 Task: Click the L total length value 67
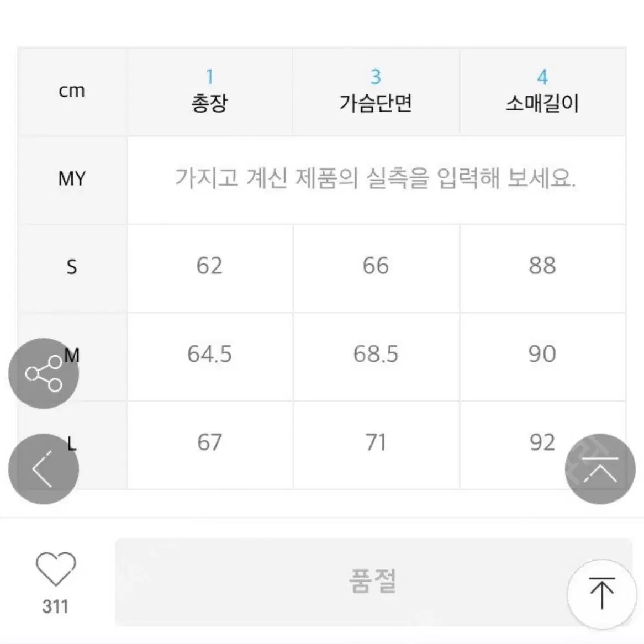pyautogui.click(x=209, y=443)
